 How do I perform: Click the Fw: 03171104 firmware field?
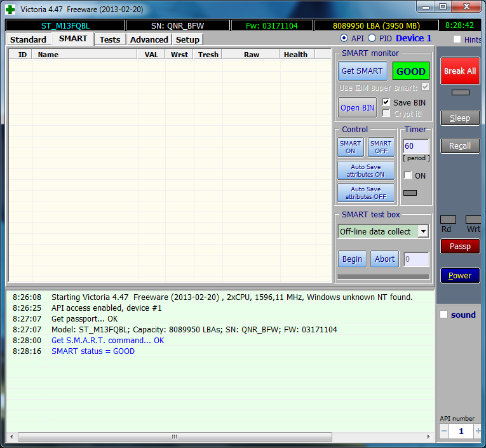click(272, 25)
